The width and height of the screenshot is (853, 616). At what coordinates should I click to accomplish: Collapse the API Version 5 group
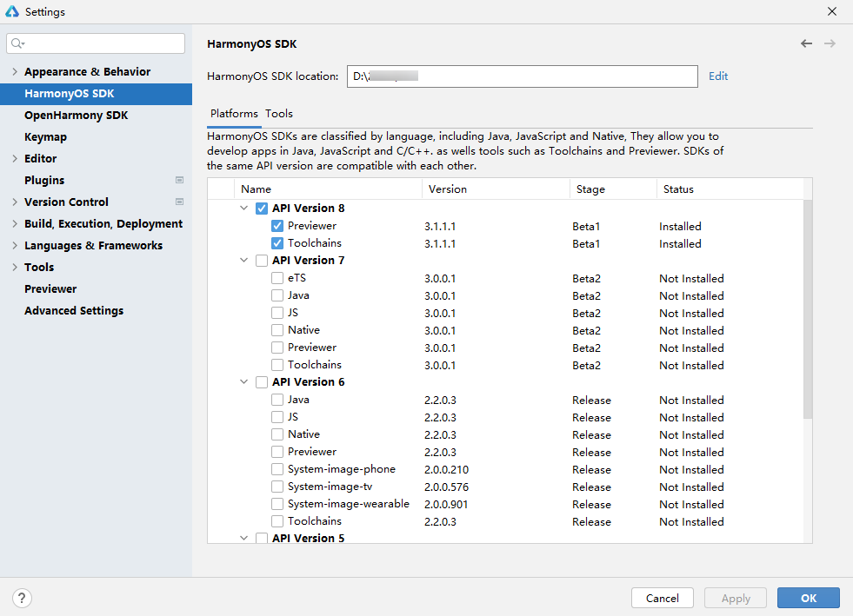tap(243, 538)
